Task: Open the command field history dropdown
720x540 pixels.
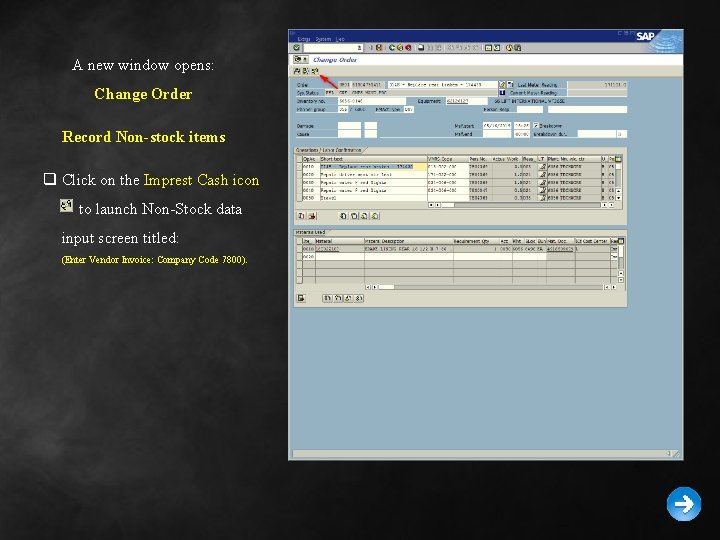Action: (x=360, y=48)
